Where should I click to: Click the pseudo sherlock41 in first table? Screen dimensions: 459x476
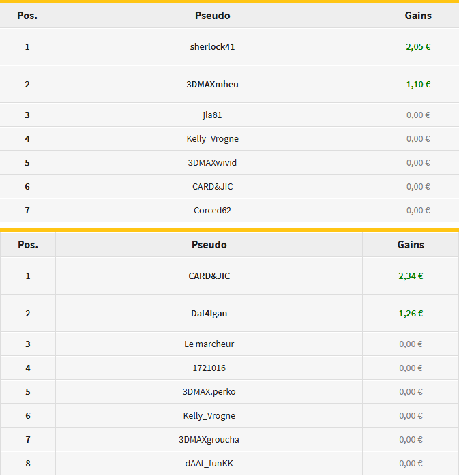(x=212, y=47)
